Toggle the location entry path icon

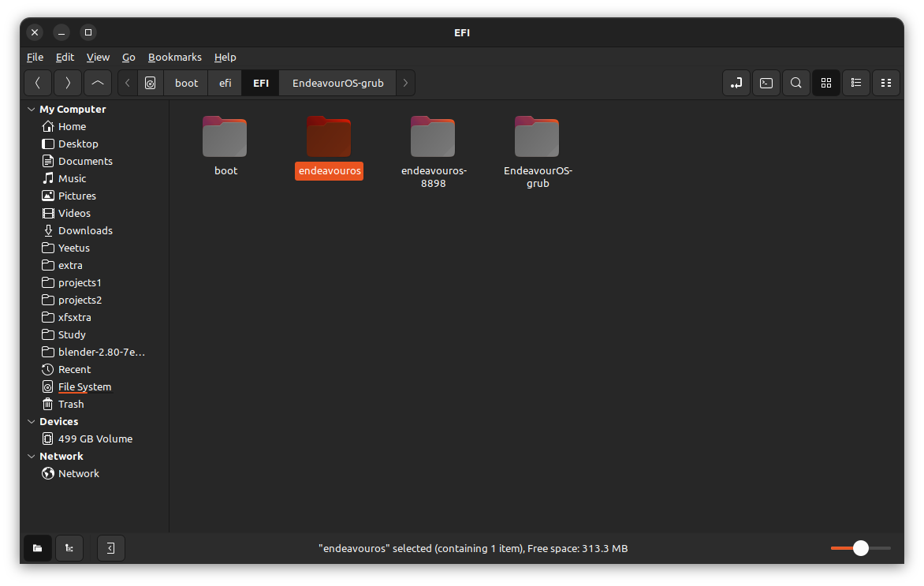tap(736, 83)
